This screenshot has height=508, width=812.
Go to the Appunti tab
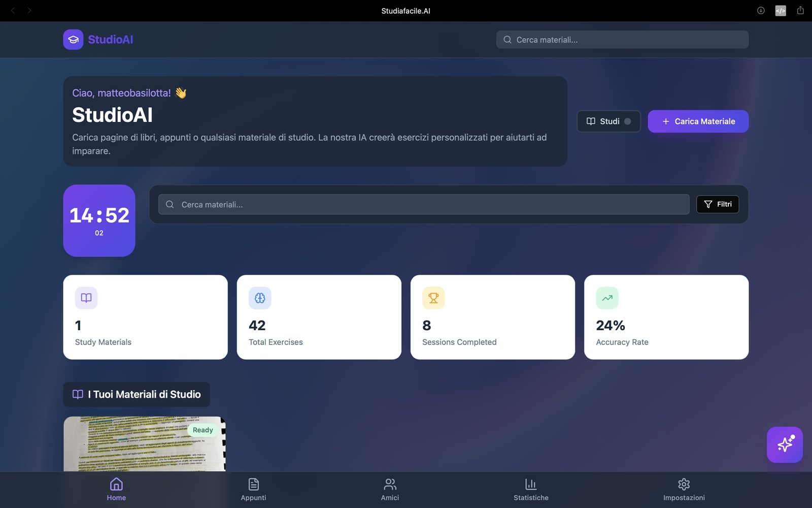[x=253, y=489]
